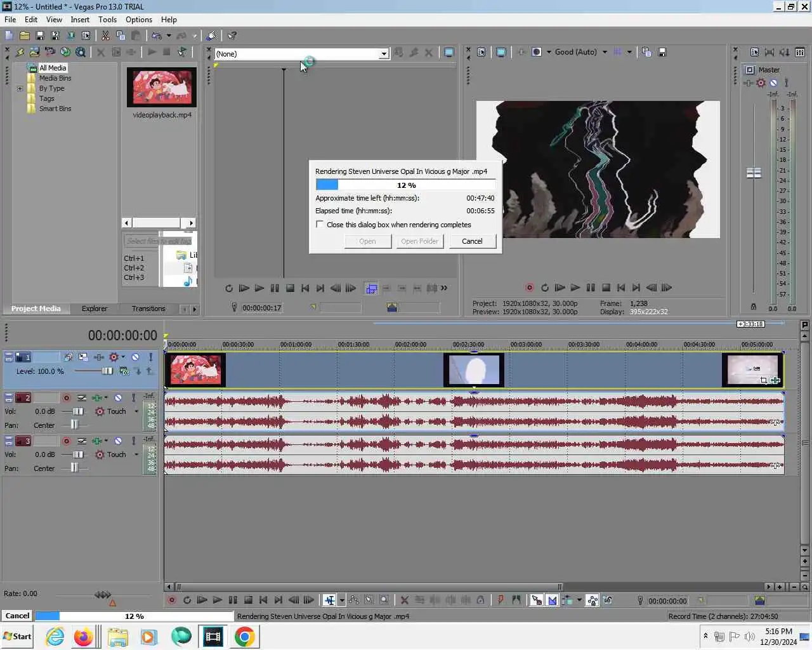The image size is (812, 650).
Task: Open Touch automation dropdown on audio track 2
Action: tap(136, 411)
